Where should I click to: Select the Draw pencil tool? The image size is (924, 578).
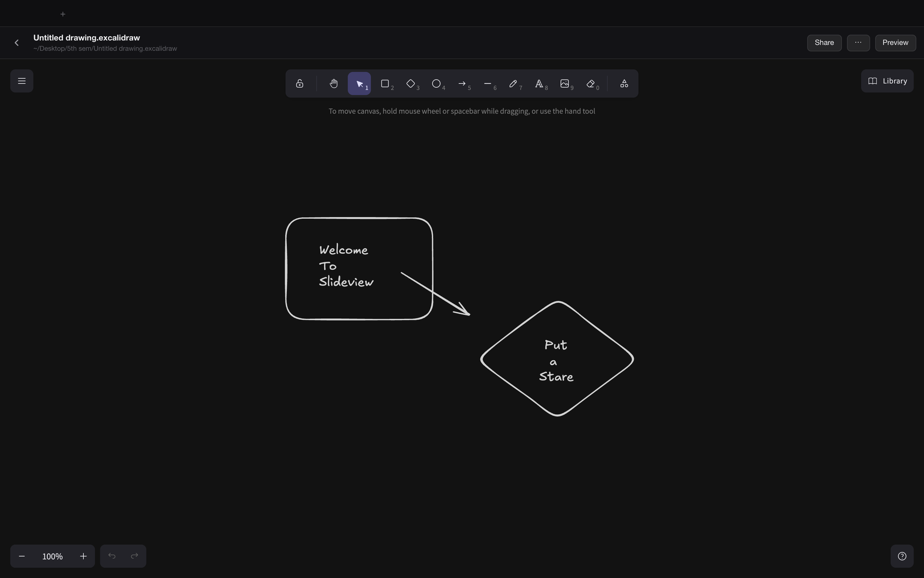click(513, 84)
